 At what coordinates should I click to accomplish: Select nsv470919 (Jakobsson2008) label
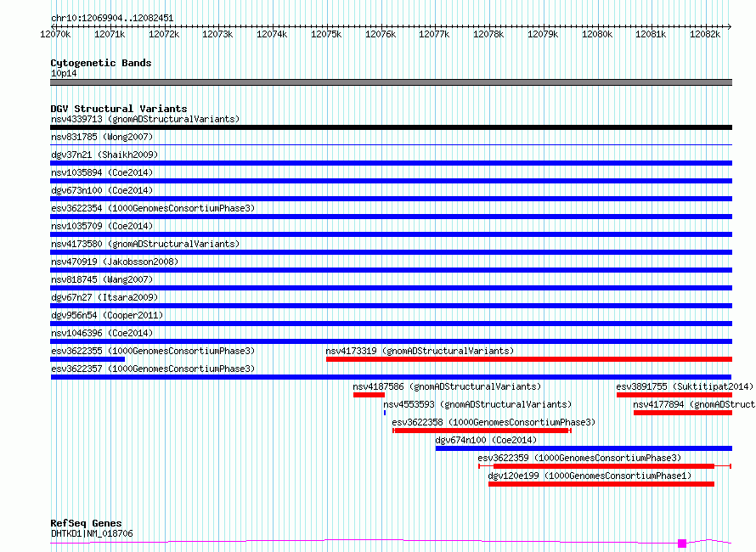(115, 262)
